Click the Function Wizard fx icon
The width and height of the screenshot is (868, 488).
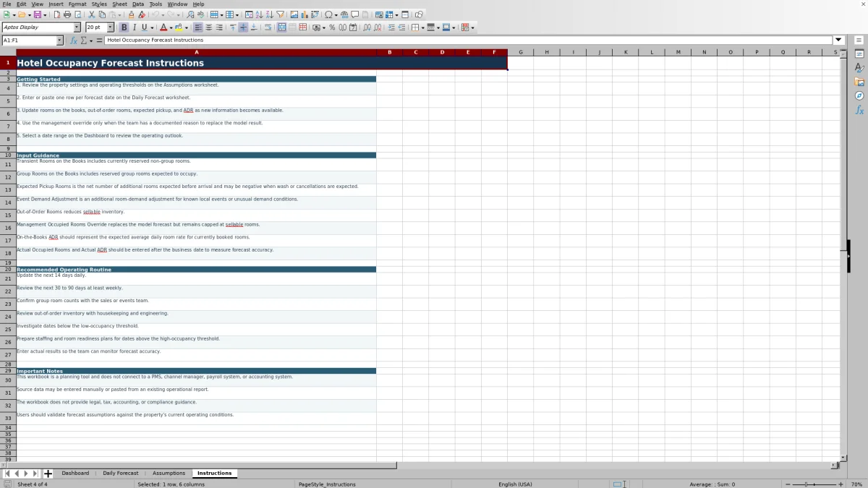pos(74,40)
